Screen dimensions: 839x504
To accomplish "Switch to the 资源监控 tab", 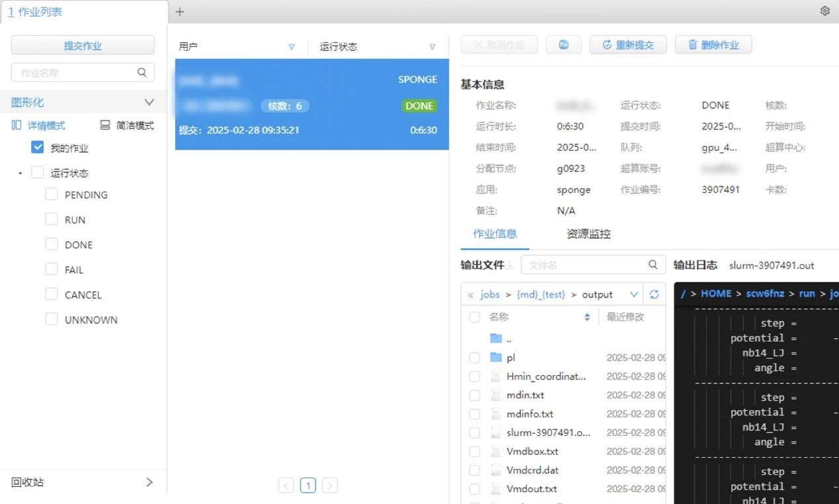I will [588, 234].
